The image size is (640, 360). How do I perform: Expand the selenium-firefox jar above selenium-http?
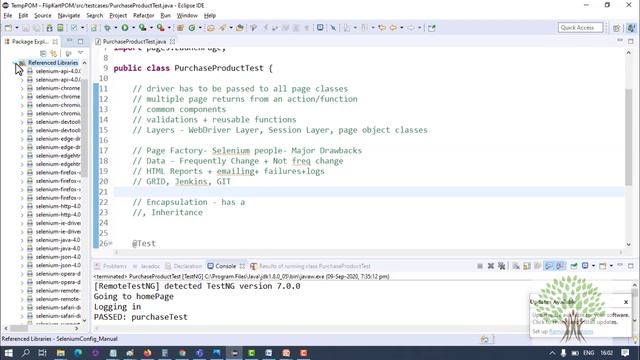(22, 198)
